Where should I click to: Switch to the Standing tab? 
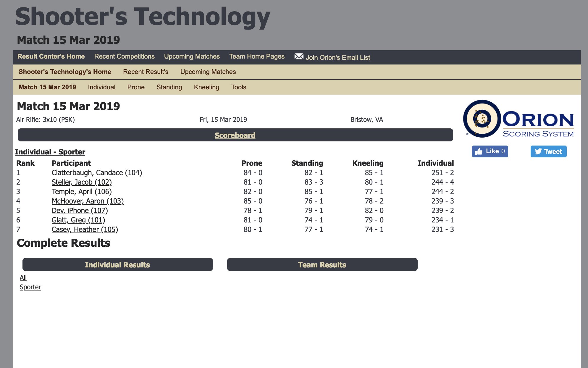[169, 87]
